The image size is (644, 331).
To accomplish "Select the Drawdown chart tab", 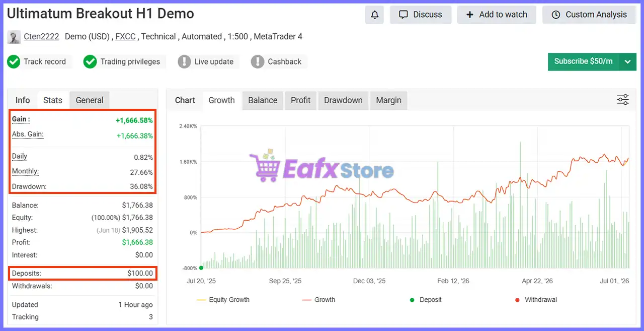I will coord(343,100).
